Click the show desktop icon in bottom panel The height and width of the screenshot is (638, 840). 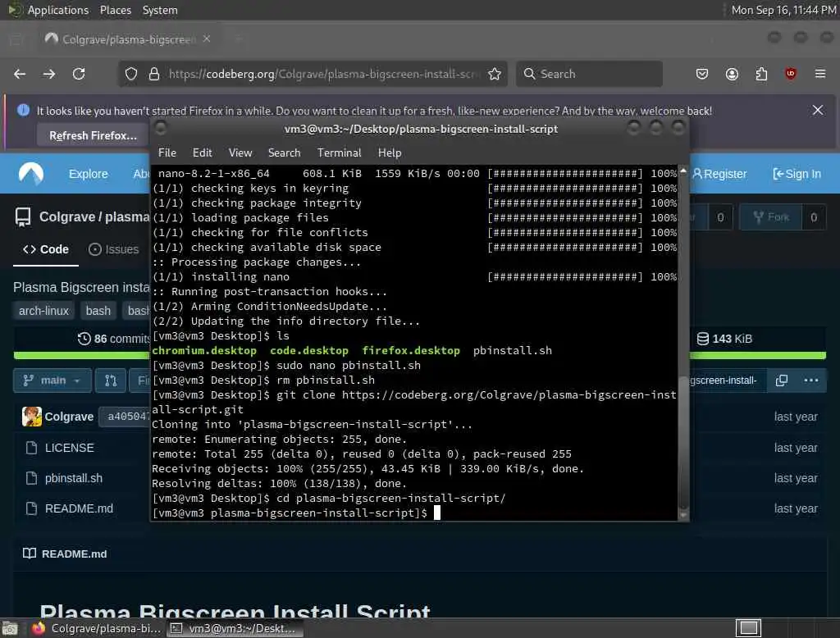pyautogui.click(x=10, y=628)
